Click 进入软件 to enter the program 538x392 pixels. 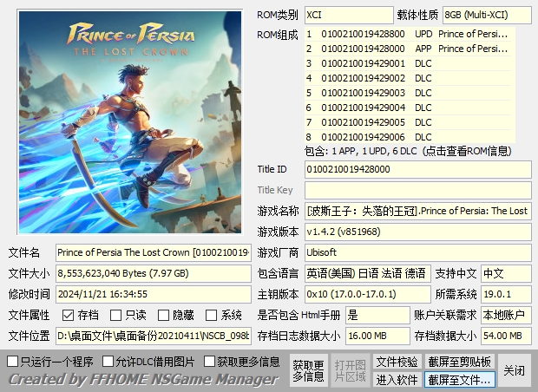point(397,380)
